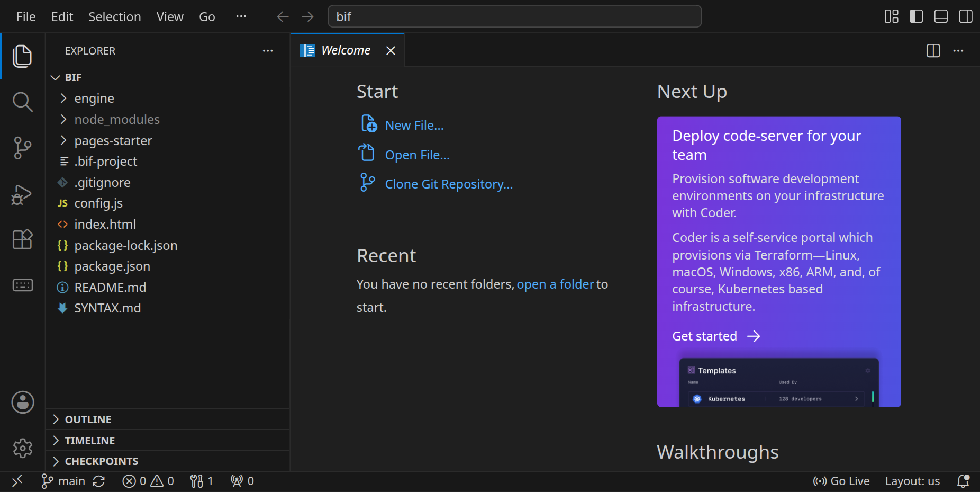Show more menu bar items
980x492 pixels.
click(x=241, y=16)
